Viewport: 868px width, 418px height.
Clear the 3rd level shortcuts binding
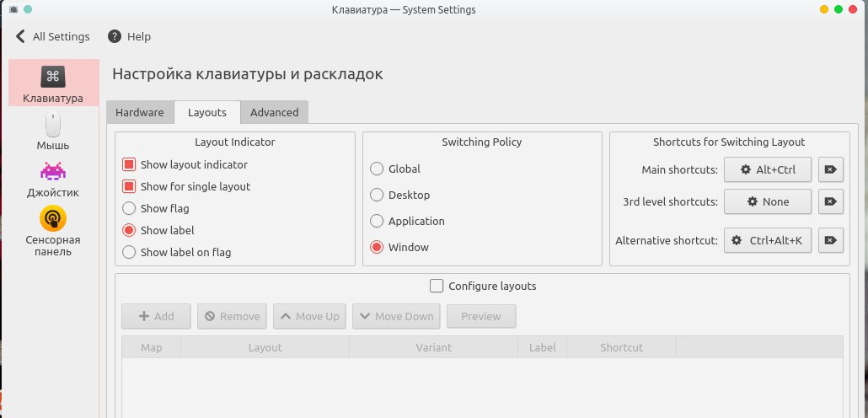click(830, 201)
